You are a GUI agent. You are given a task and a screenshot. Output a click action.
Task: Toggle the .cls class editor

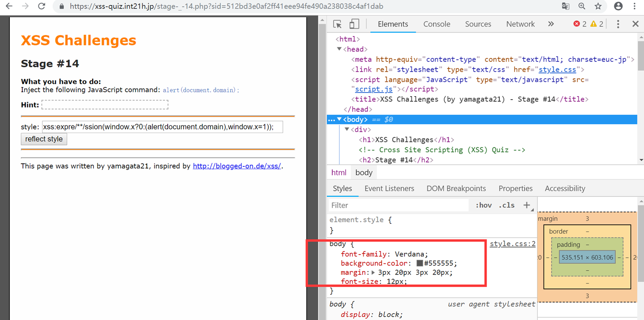pyautogui.click(x=507, y=205)
